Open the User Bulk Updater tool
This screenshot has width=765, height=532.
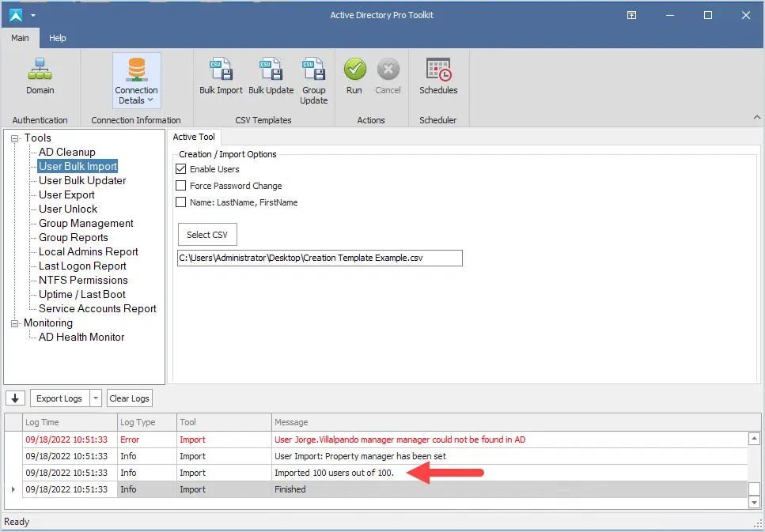[82, 180]
